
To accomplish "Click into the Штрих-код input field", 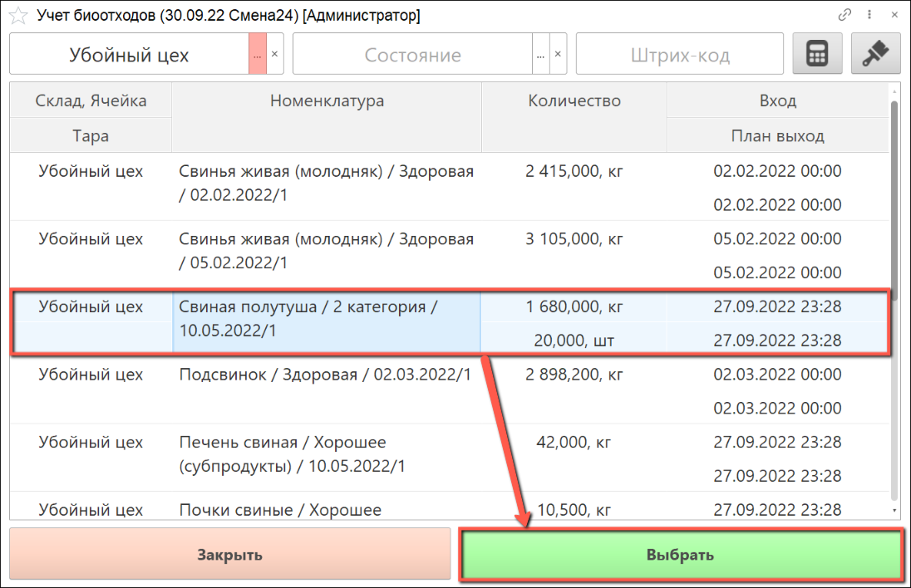I will tap(679, 56).
